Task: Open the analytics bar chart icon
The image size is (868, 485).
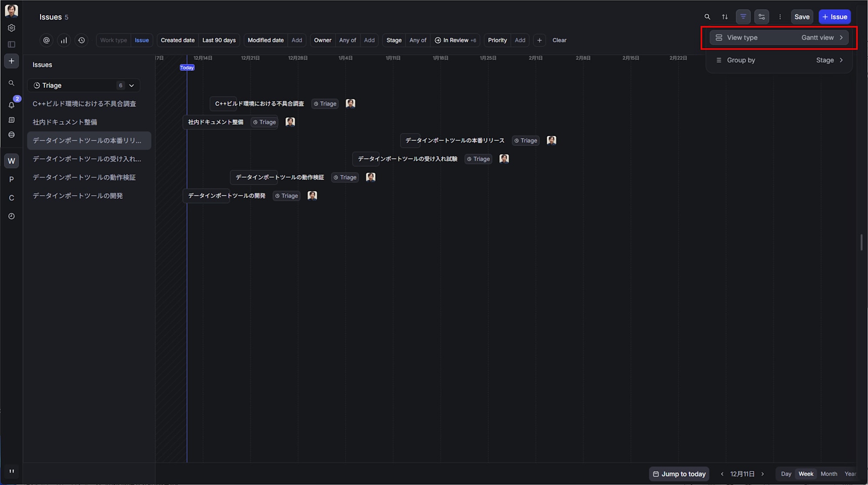Action: click(64, 40)
